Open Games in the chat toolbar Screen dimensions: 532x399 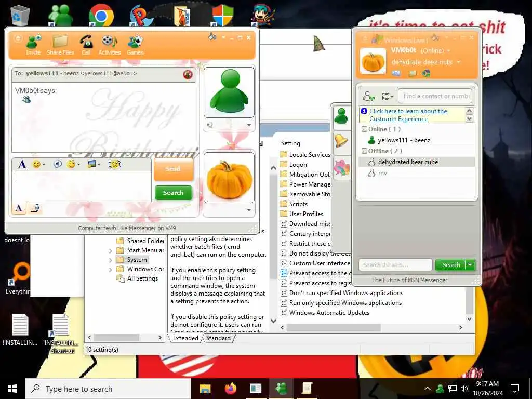136,45
